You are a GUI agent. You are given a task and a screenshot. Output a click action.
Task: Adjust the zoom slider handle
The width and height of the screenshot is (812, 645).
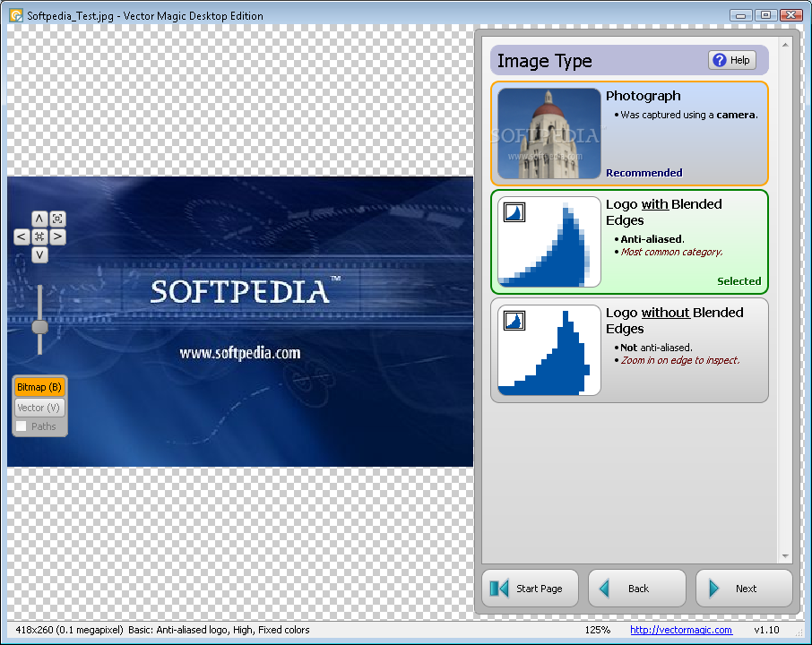[x=39, y=327]
